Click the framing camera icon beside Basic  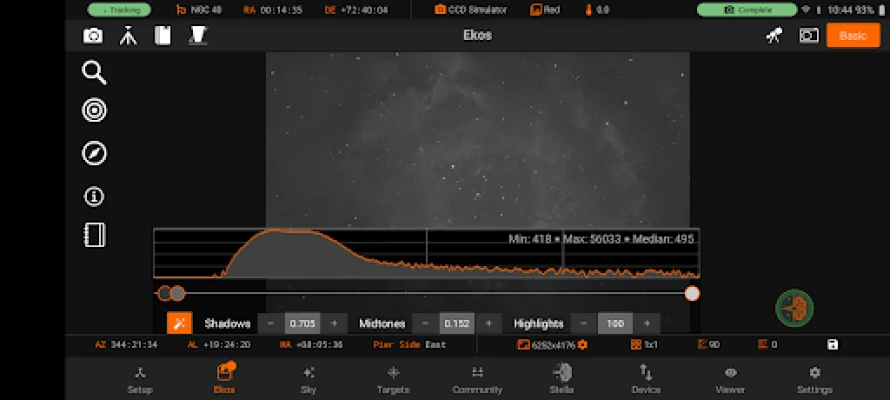click(x=809, y=36)
